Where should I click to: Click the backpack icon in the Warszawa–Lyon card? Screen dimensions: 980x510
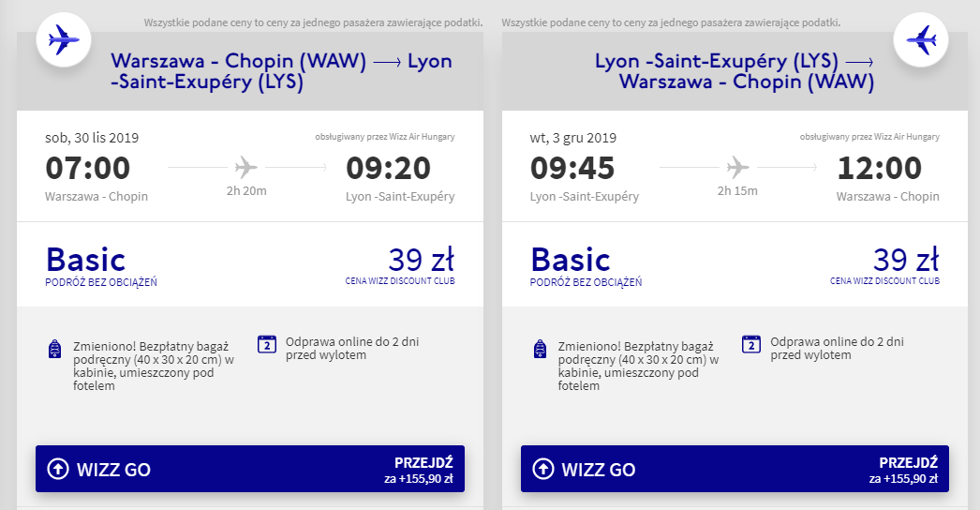[55, 349]
